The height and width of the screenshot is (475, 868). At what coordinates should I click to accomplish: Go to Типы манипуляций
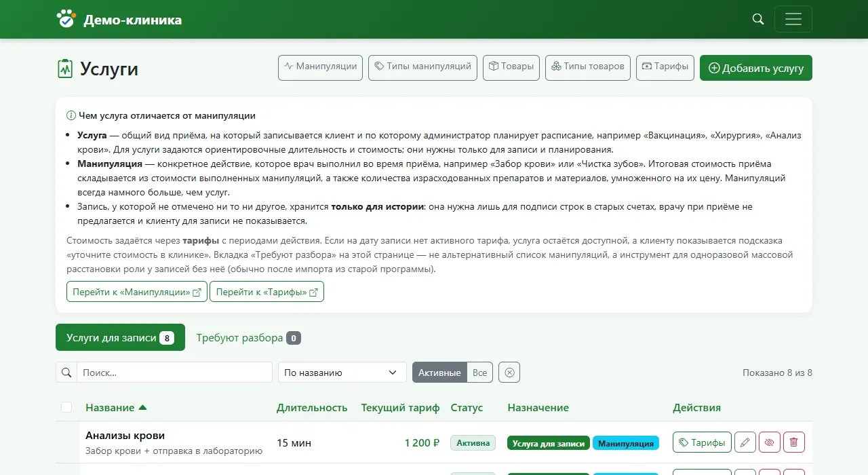423,68
